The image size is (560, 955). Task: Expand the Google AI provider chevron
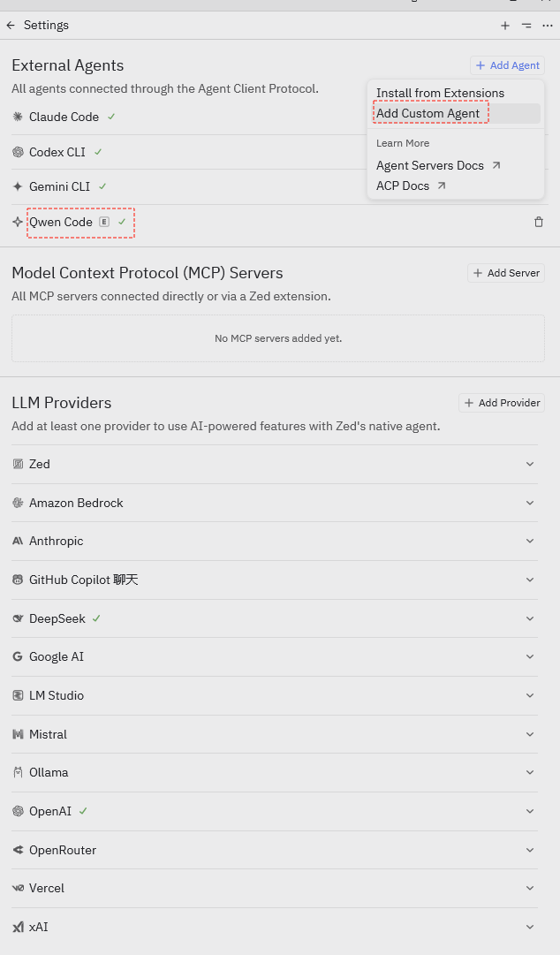tap(530, 657)
